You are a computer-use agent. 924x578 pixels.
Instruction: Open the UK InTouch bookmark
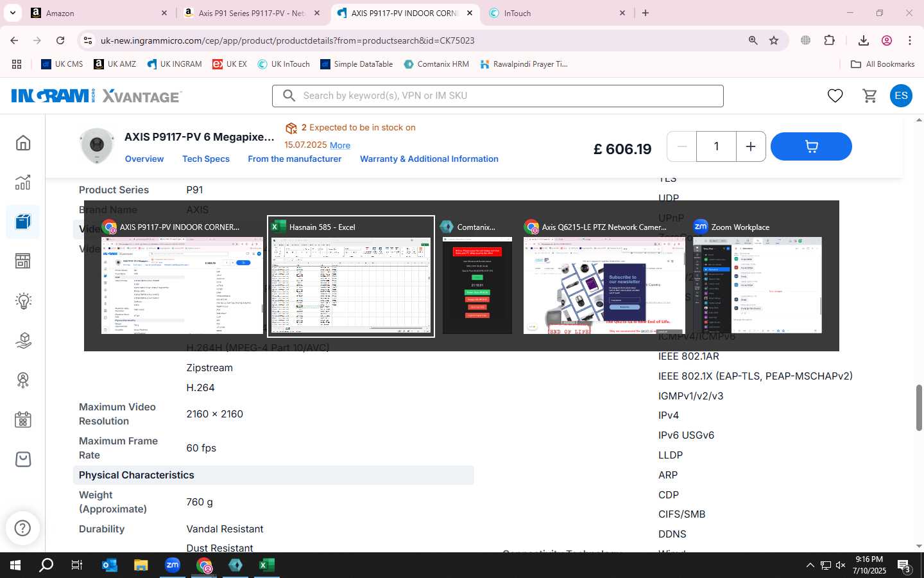tap(284, 64)
